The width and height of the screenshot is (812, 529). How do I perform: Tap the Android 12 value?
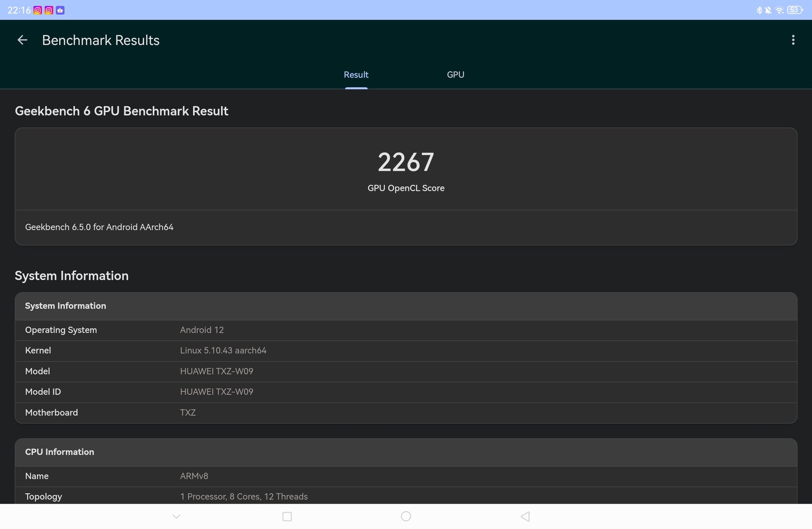click(202, 330)
